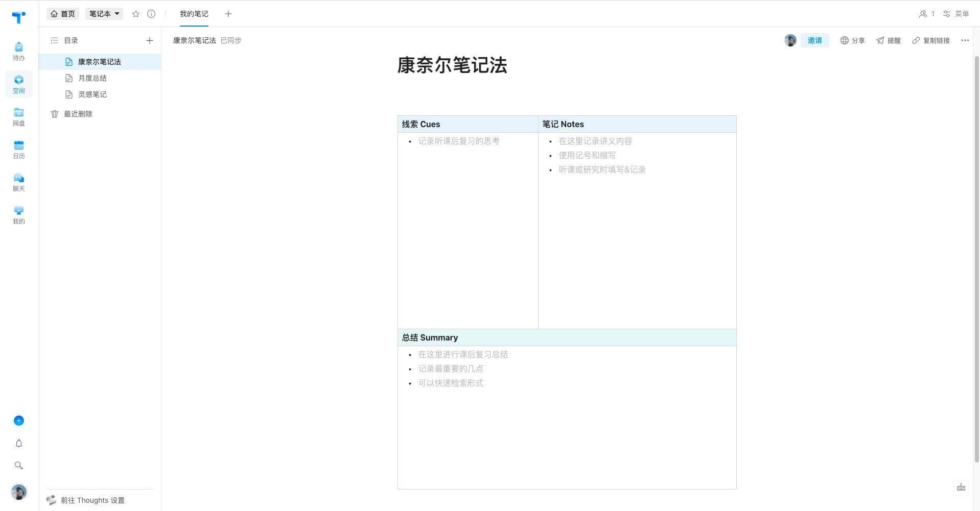Open the 菜单 menu settings

tap(956, 14)
